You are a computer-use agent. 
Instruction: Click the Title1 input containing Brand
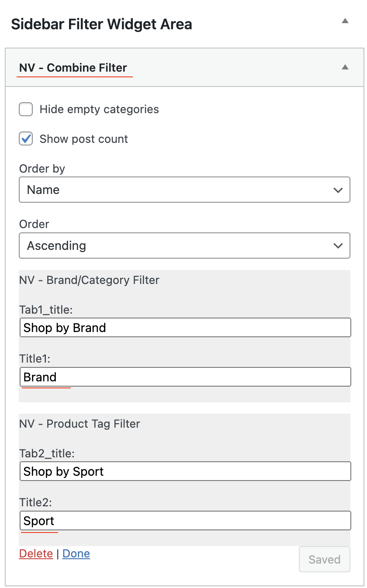coord(185,377)
